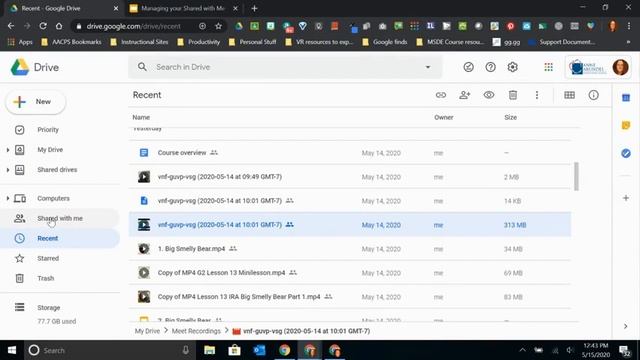Click the file list scrollbar
The height and width of the screenshot is (360, 640).
coord(576,176)
